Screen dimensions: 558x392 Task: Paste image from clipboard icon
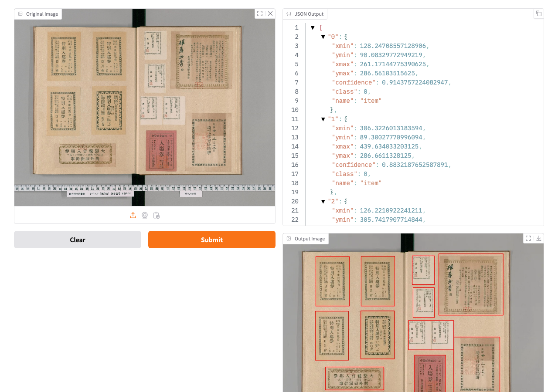(157, 215)
